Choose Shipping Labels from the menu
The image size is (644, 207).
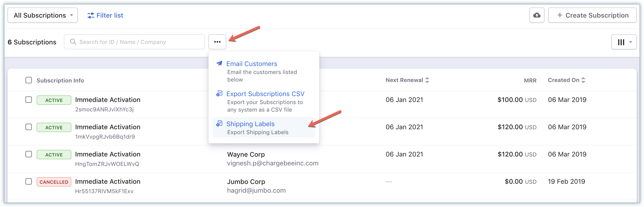click(250, 124)
